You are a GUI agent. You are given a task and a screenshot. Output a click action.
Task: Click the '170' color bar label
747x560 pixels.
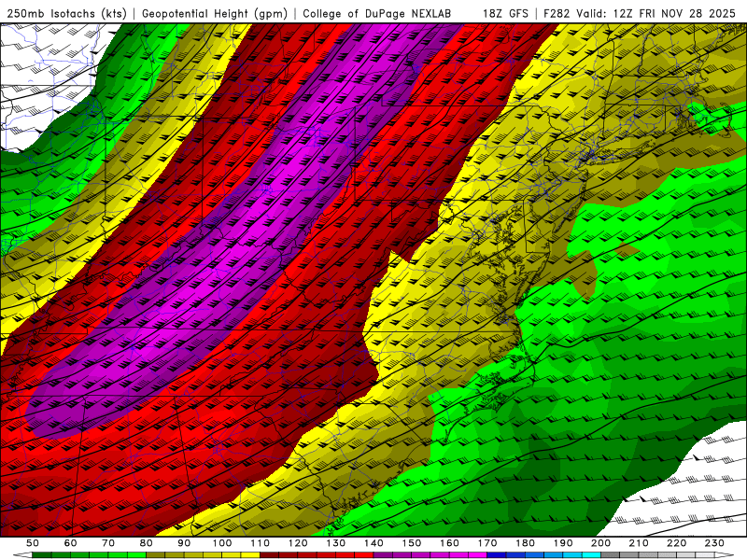coord(487,543)
